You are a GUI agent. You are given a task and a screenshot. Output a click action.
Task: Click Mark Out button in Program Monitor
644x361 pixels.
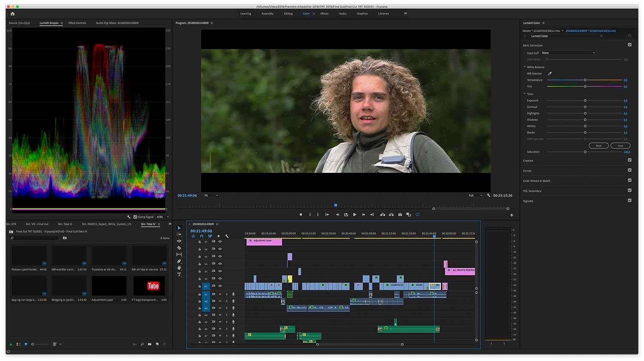318,214
